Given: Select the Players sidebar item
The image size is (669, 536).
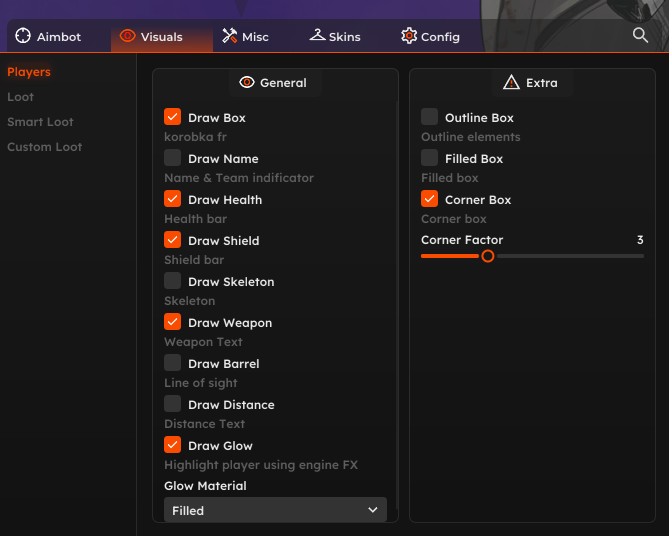Looking at the screenshot, I should tap(29, 72).
